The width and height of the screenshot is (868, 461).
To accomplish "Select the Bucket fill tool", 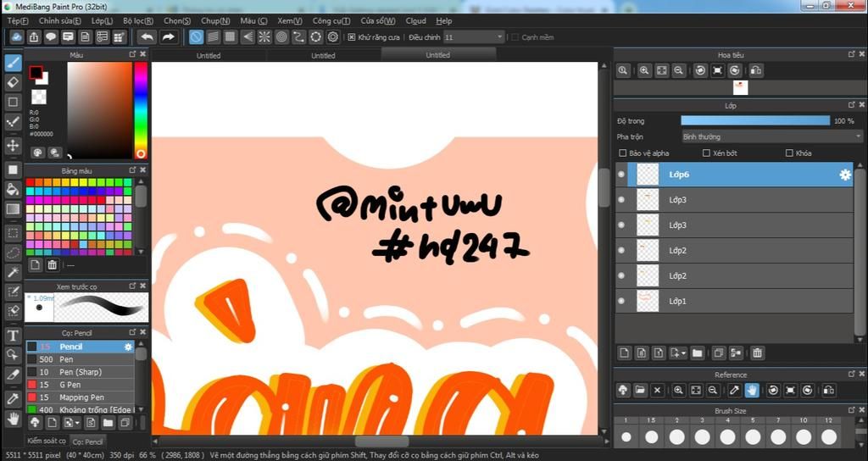I will (x=14, y=189).
